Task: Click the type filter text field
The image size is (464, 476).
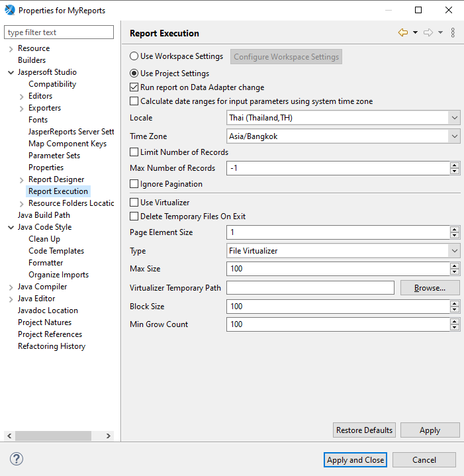Action: pos(59,32)
